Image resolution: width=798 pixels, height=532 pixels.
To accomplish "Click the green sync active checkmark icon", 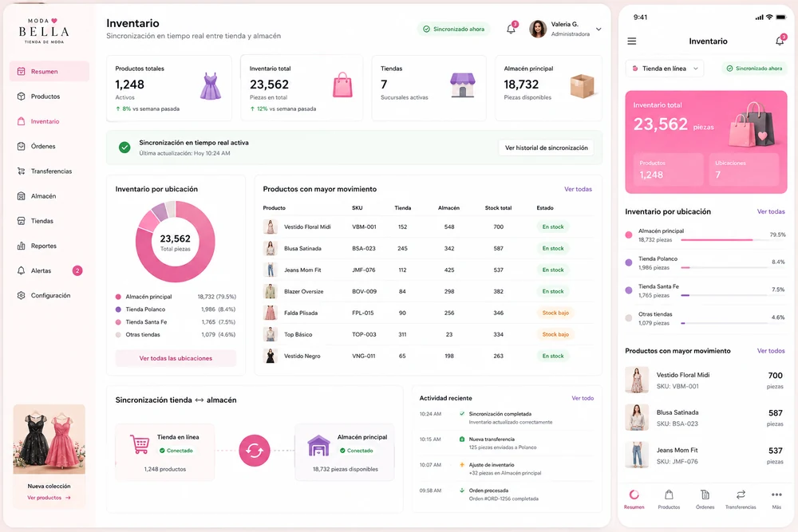I will pos(124,148).
